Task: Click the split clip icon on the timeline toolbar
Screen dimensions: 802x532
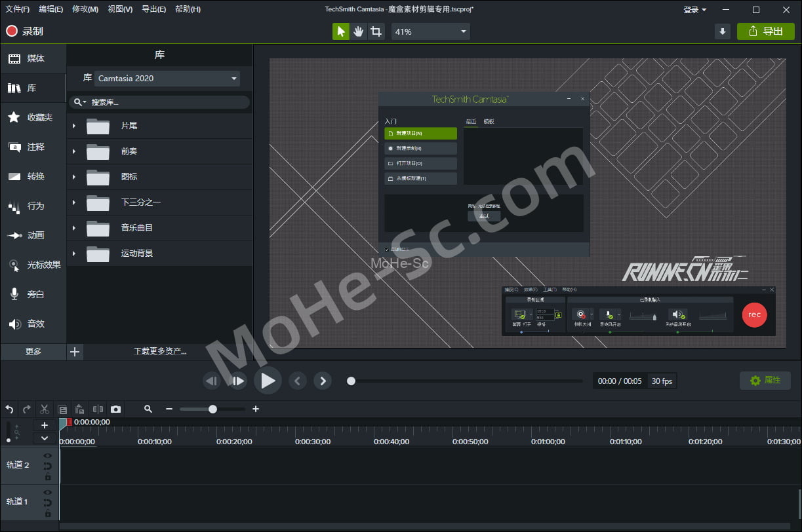Action: 98,409
